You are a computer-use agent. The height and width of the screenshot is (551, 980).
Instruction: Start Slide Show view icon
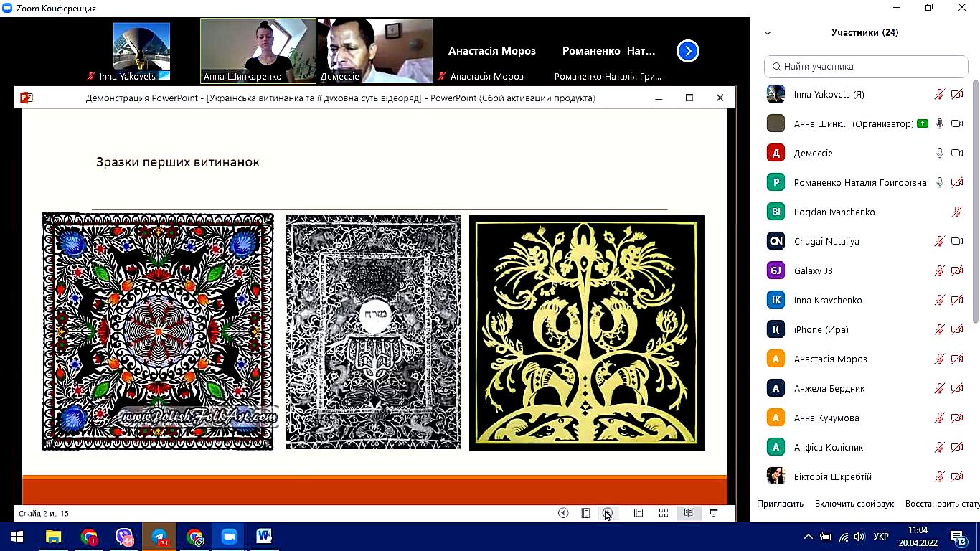pyautogui.click(x=714, y=513)
